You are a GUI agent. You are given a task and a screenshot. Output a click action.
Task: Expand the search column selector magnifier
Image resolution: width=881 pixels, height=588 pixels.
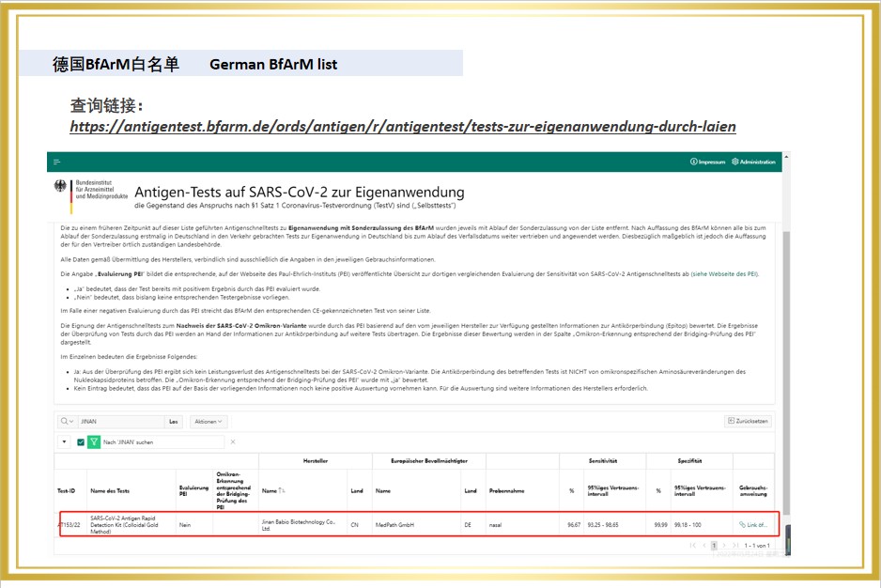67,422
